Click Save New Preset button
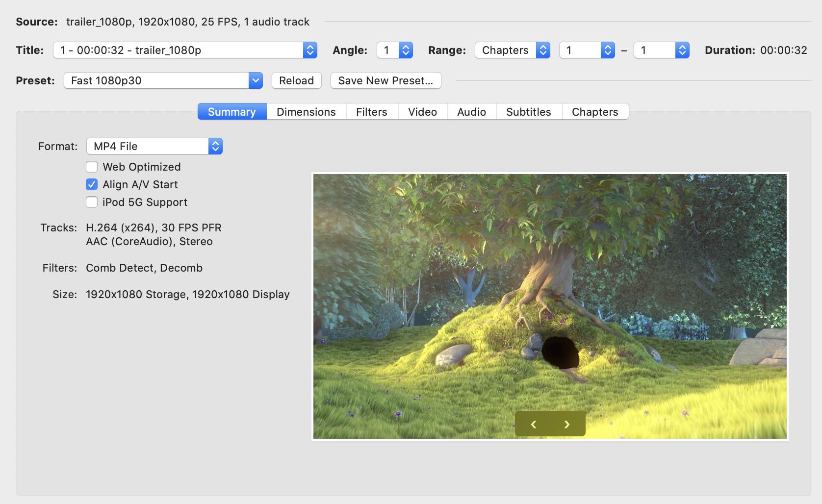The height and width of the screenshot is (504, 822). [x=385, y=80]
